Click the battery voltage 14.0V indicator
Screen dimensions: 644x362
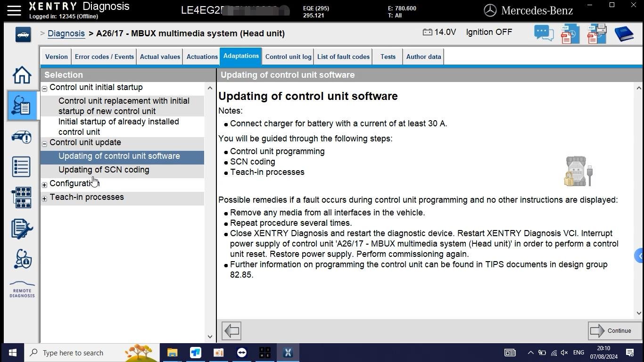[x=439, y=32]
